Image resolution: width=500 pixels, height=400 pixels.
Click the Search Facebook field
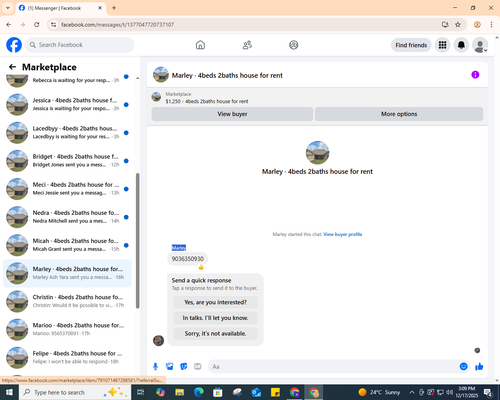(x=80, y=45)
